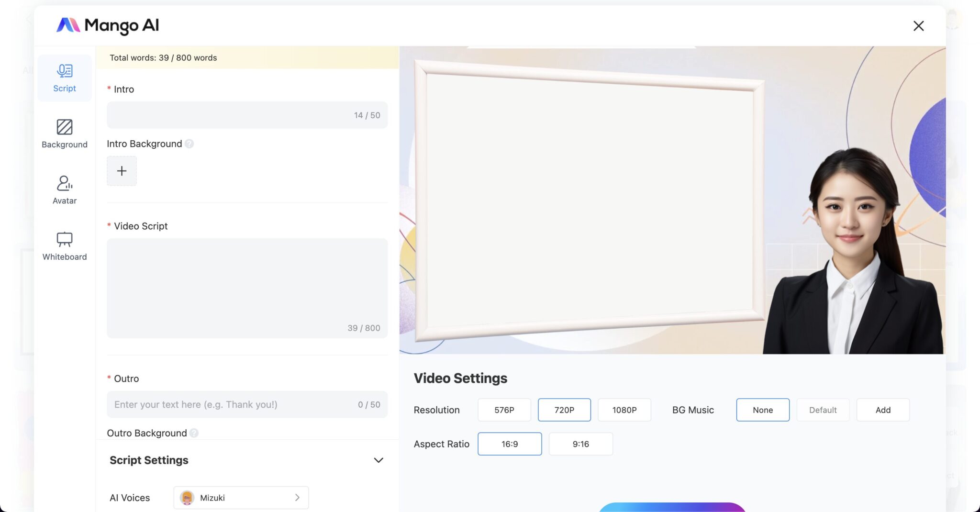This screenshot has width=980, height=512.
Task: Click the plus icon to add Intro Background
Action: click(122, 170)
